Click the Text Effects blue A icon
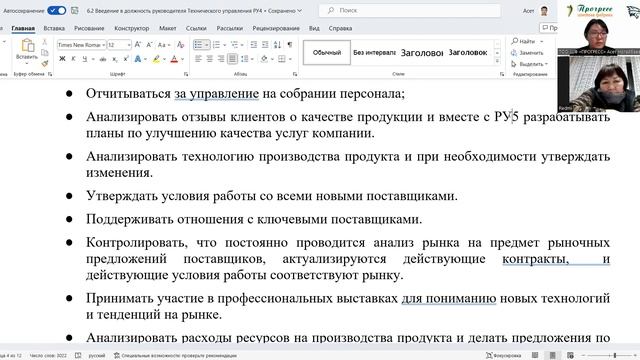Image resolution: width=640 pixels, height=360 pixels. click(138, 59)
